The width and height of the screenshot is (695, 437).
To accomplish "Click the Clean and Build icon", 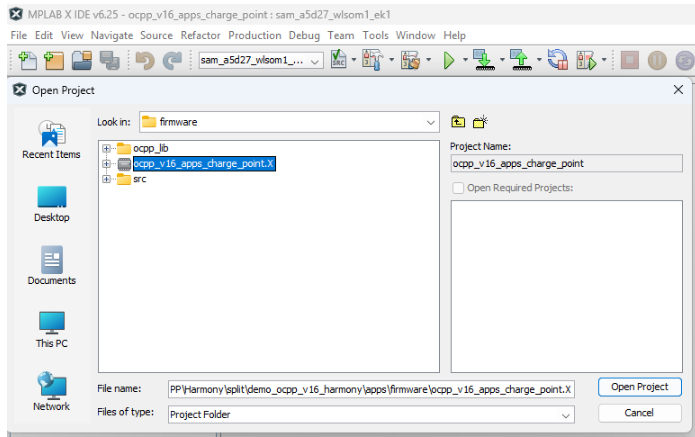I will [x=410, y=59].
